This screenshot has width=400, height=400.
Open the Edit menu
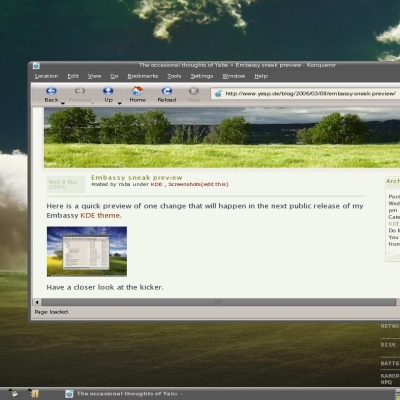73,76
